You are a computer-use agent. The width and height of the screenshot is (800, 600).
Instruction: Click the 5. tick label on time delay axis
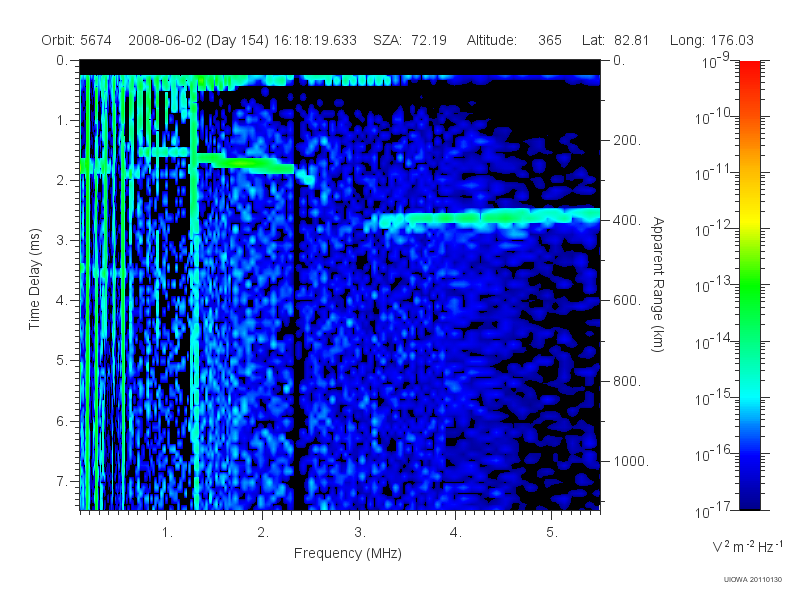61,361
